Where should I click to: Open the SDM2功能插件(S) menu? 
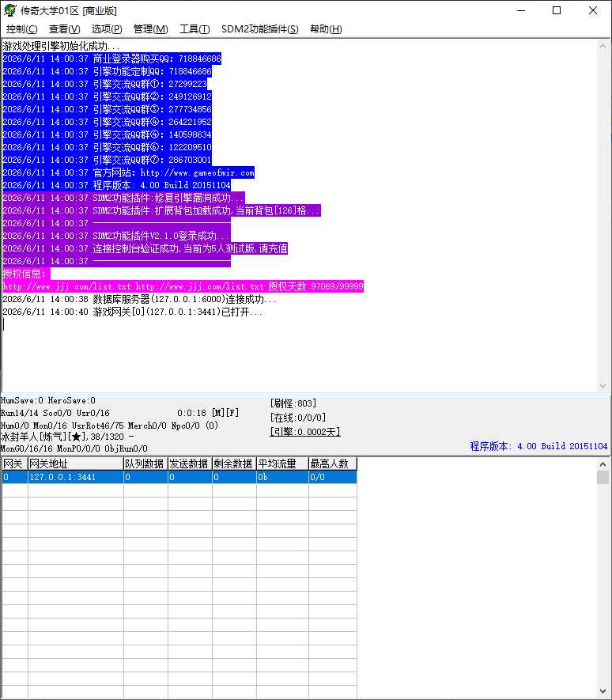coord(260,29)
